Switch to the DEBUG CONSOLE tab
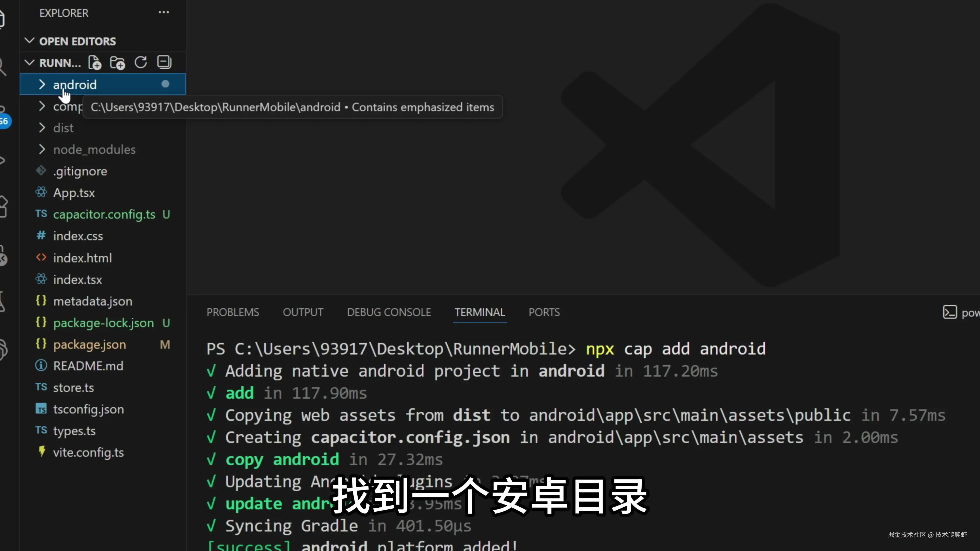 pos(389,312)
